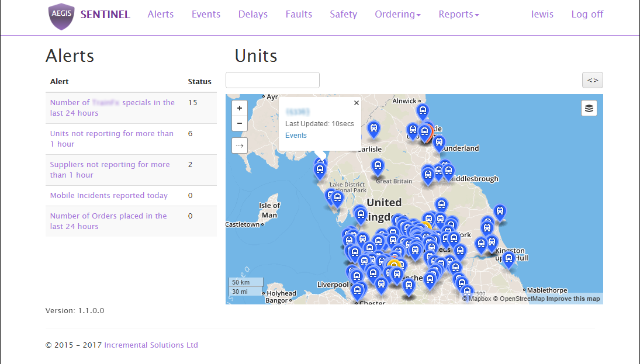
Task: Zoom out on the map
Action: pyautogui.click(x=240, y=123)
